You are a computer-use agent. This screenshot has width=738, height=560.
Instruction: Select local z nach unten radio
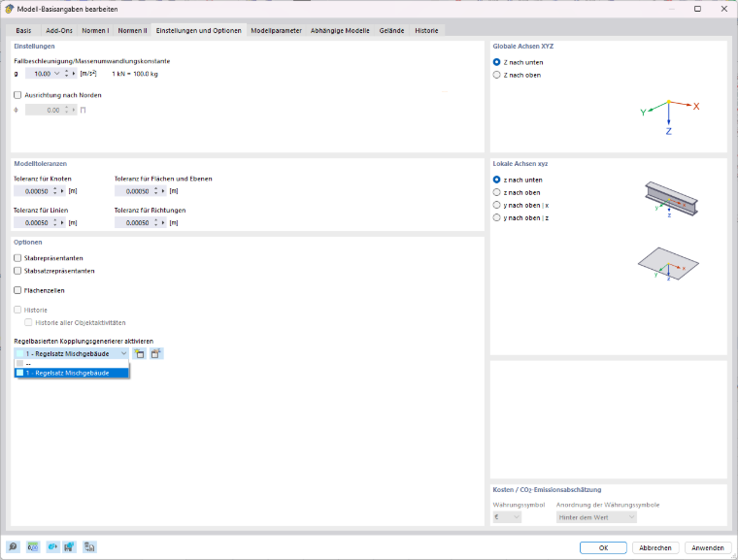point(496,180)
